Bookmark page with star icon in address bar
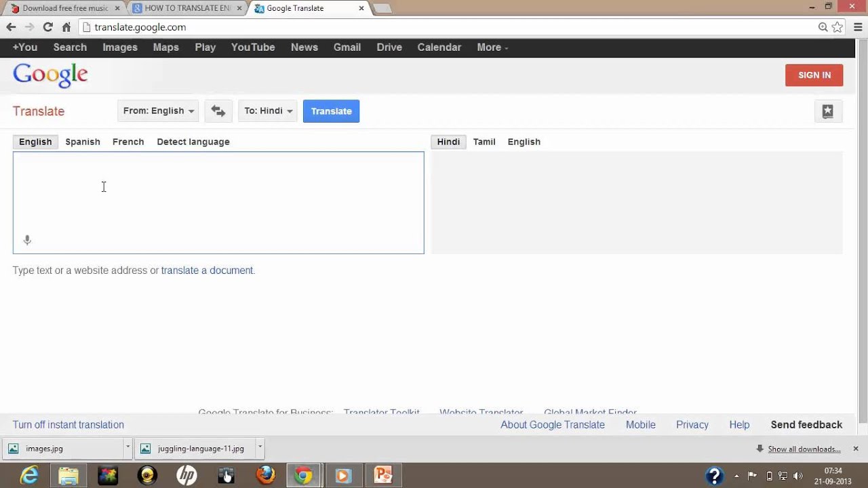 pos(837,27)
